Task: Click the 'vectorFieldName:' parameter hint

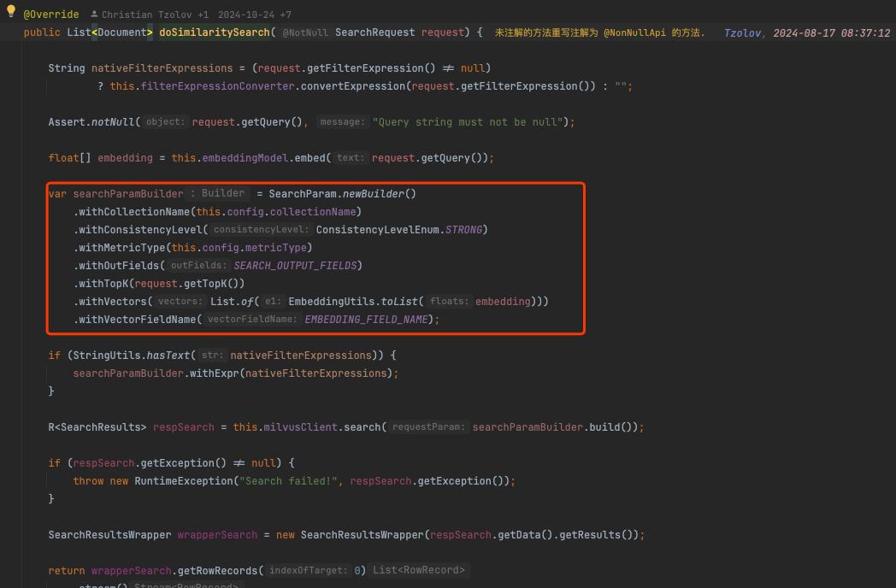Action: (x=252, y=319)
